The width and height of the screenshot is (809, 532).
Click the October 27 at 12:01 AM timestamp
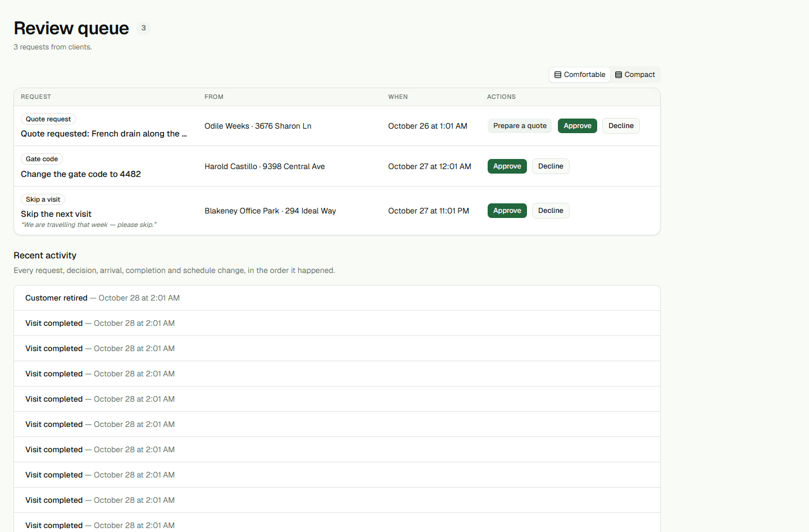tap(430, 166)
